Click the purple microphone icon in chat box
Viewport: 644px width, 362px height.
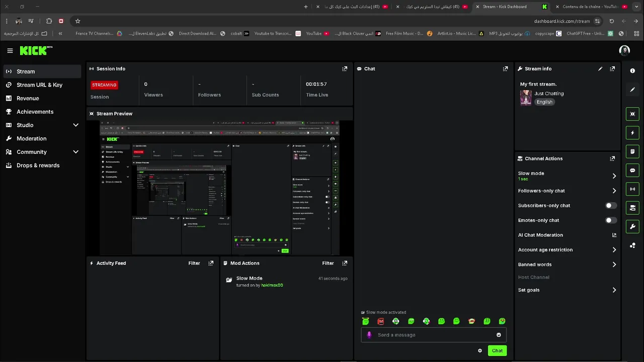pyautogui.click(x=369, y=335)
